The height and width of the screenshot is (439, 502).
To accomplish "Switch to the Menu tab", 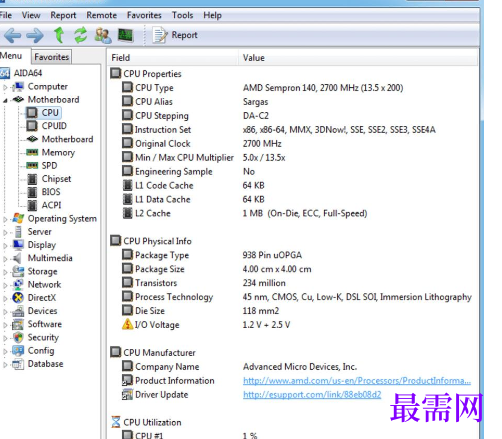I will click(11, 56).
